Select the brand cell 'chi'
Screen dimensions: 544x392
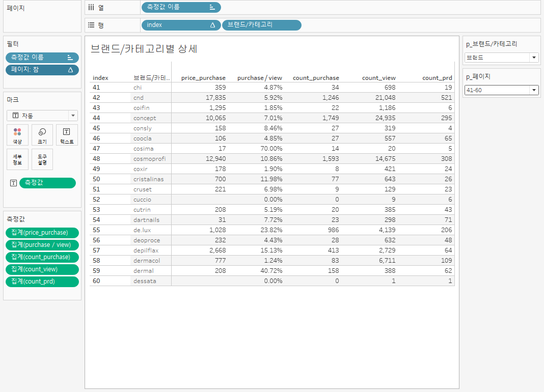click(138, 88)
